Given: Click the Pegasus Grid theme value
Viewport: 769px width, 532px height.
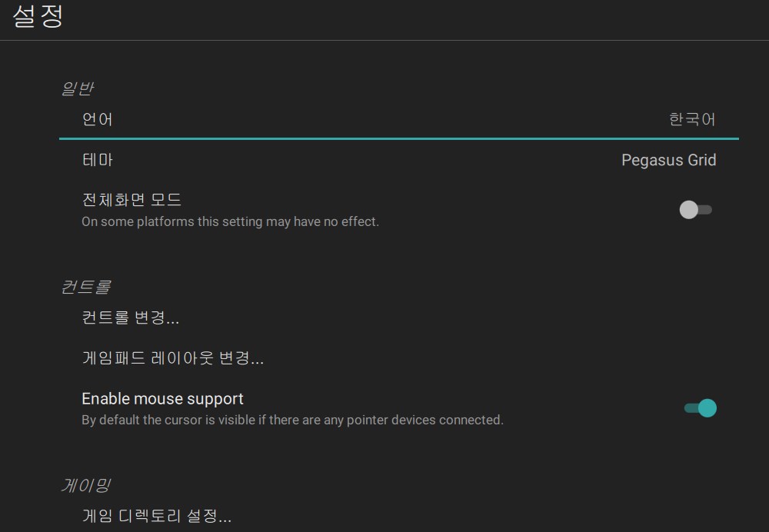Looking at the screenshot, I should click(668, 160).
